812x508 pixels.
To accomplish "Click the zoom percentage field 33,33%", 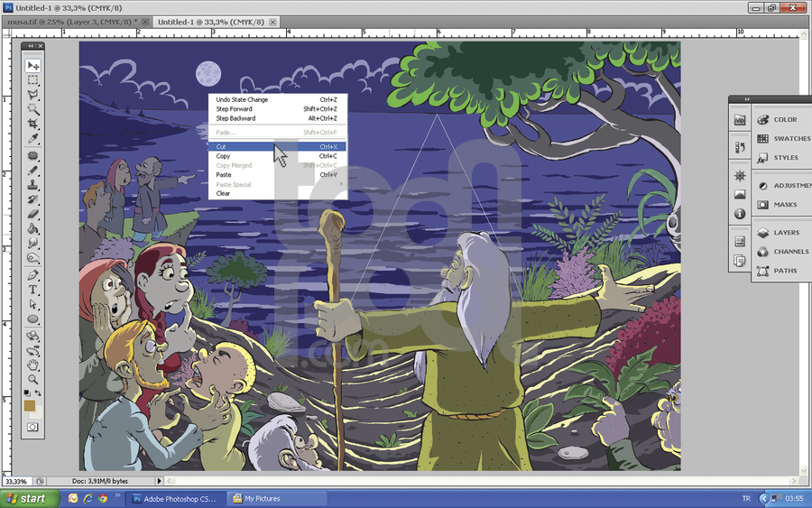I will (16, 481).
